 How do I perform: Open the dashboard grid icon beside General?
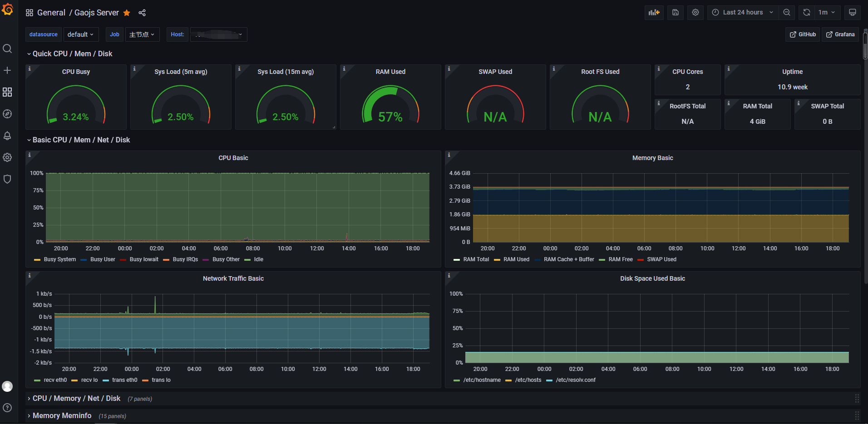[x=30, y=13]
